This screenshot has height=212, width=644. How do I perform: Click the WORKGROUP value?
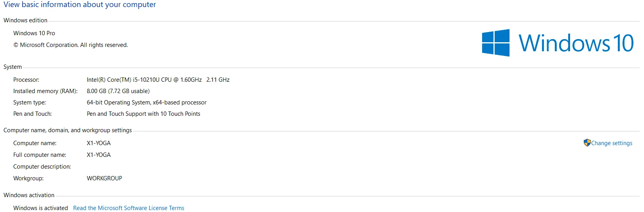click(104, 178)
